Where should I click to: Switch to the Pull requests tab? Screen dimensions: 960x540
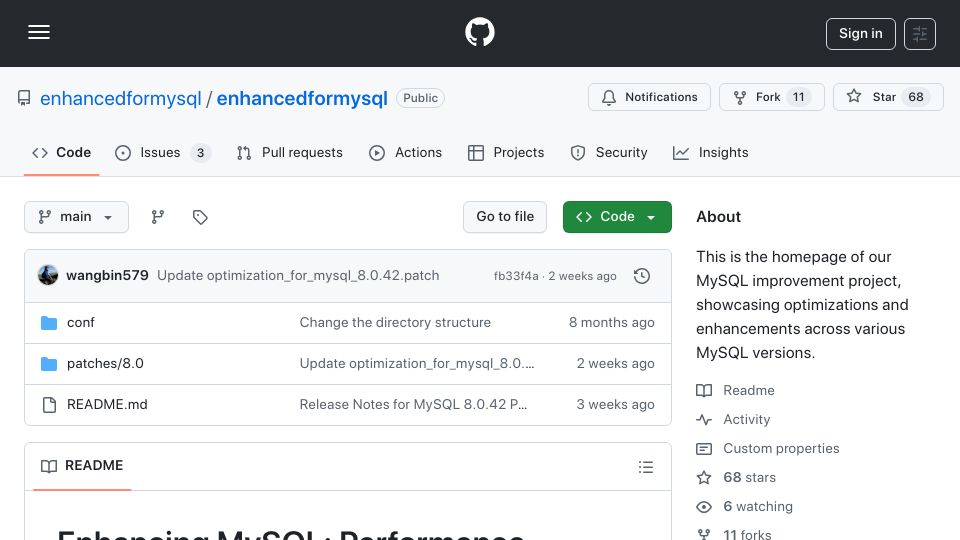click(290, 152)
